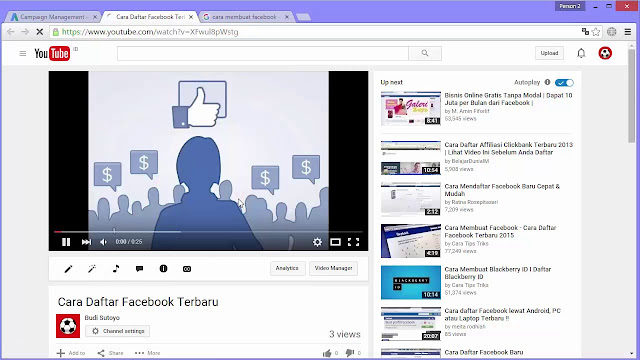Open Channel settings
Image resolution: width=640 pixels, height=360 pixels.
tap(118, 331)
